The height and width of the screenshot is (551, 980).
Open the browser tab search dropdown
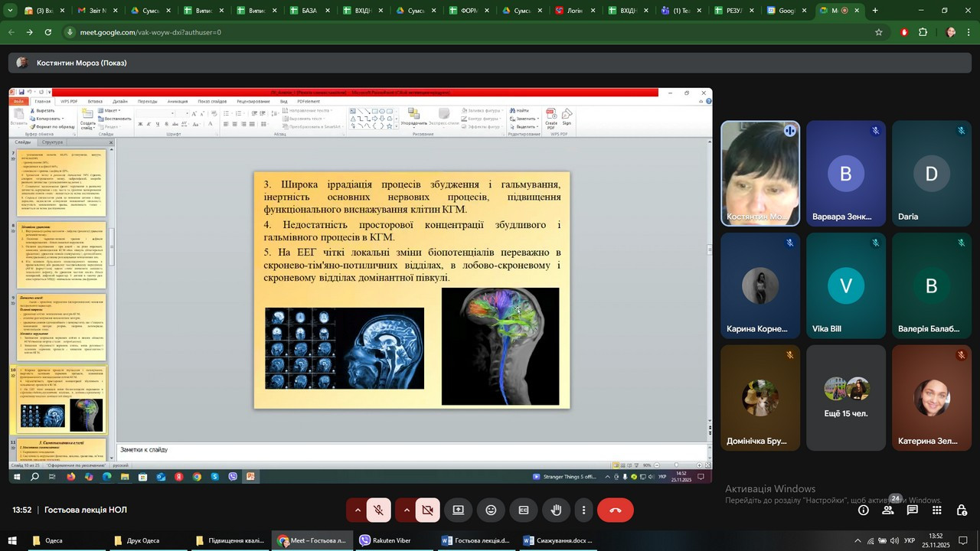11,11
